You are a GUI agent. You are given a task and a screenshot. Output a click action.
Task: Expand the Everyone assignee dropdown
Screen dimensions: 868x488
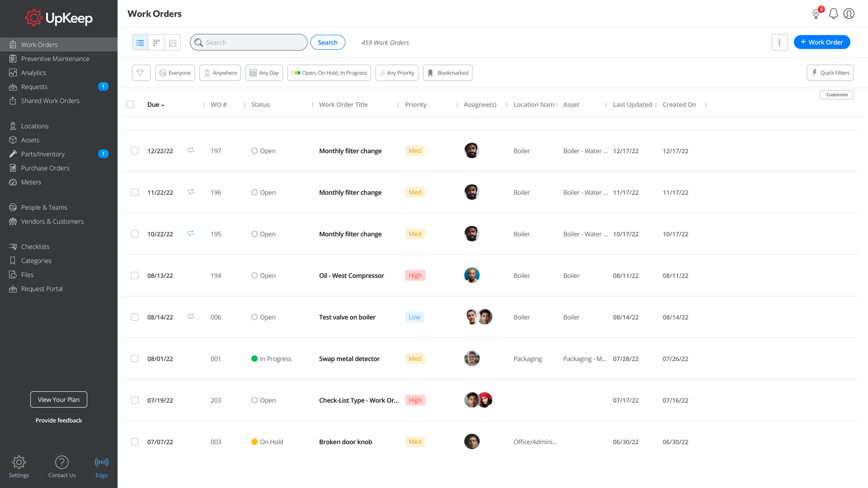click(x=175, y=73)
